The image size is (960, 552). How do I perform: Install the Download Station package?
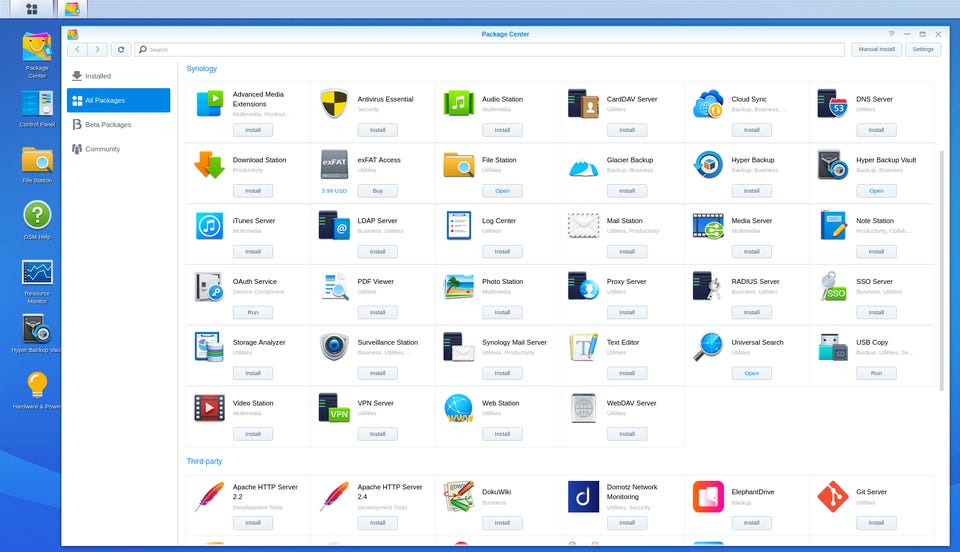coord(253,191)
